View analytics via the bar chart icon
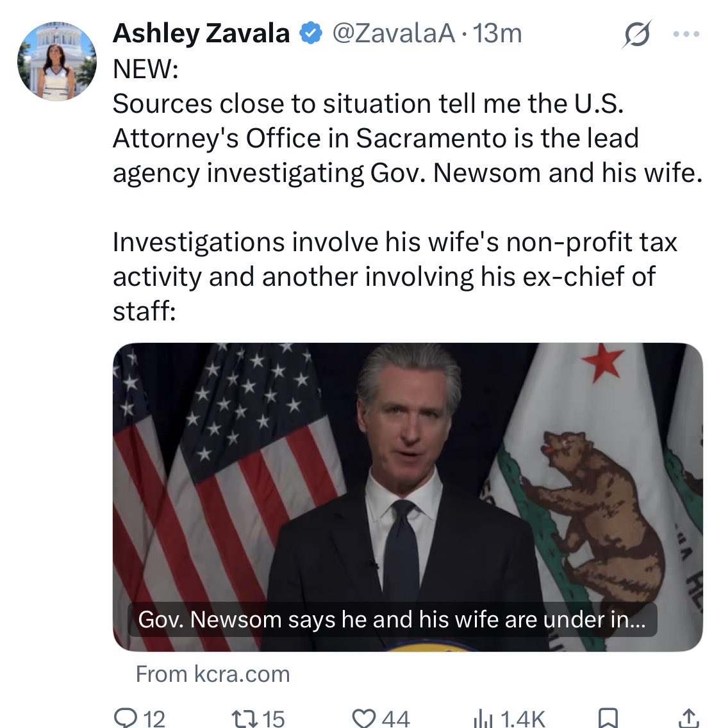721x728 pixels. 483,718
